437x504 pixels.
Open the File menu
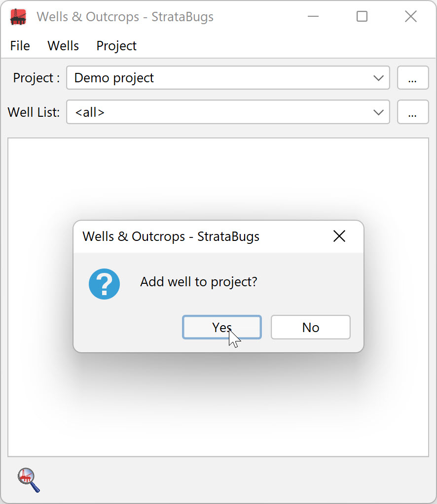(x=20, y=46)
